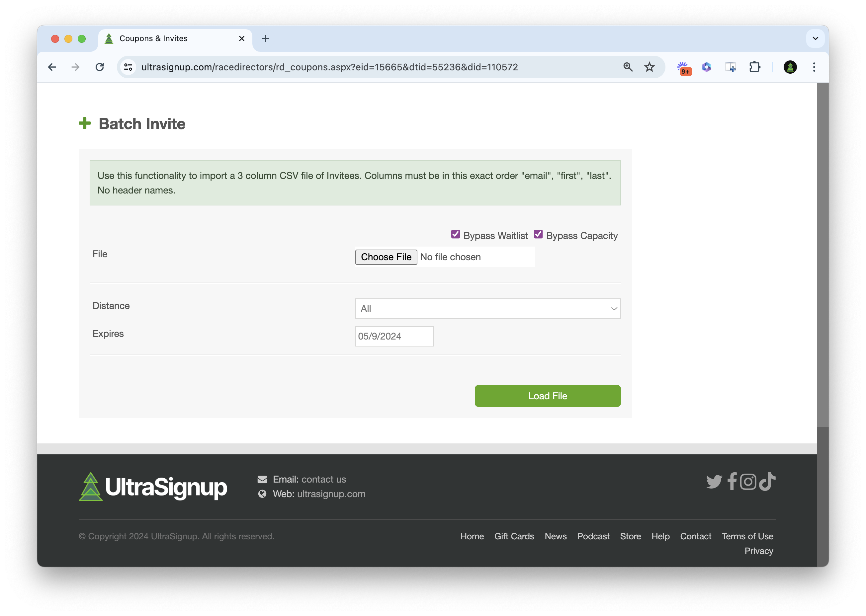Click the Expires date field

coord(394,337)
